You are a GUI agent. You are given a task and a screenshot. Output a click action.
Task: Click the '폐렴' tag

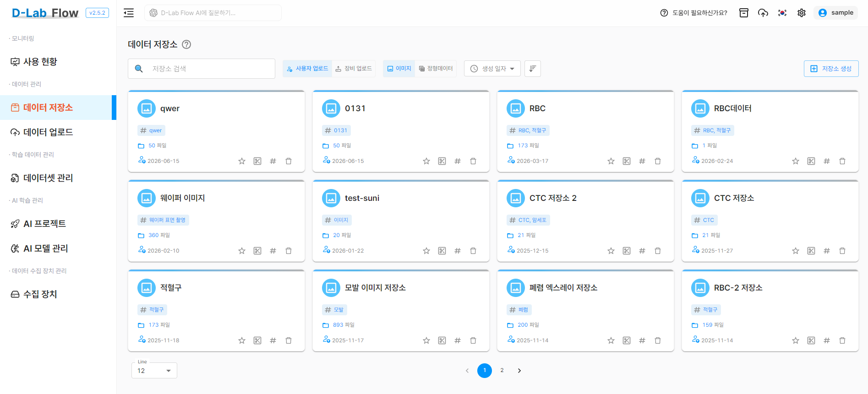point(519,310)
